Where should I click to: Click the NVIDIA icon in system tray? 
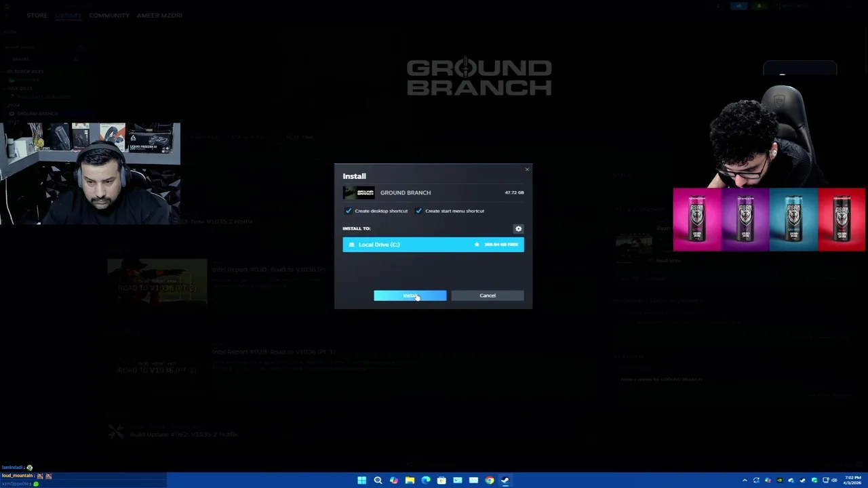(x=779, y=481)
